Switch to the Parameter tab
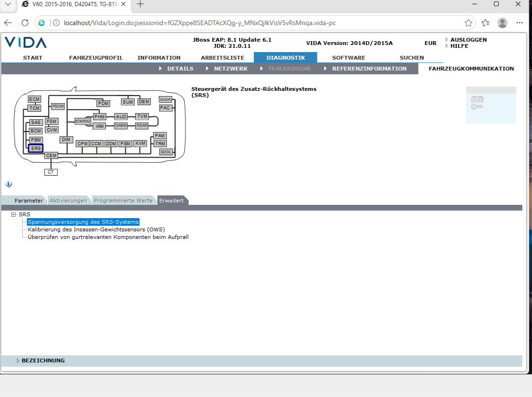Image resolution: width=532 pixels, height=397 pixels. tap(28, 201)
